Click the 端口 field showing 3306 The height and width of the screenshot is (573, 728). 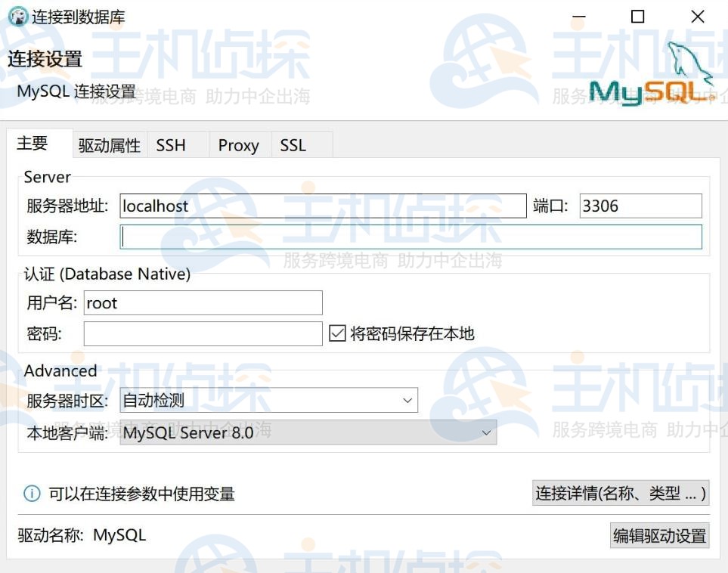[x=639, y=205]
